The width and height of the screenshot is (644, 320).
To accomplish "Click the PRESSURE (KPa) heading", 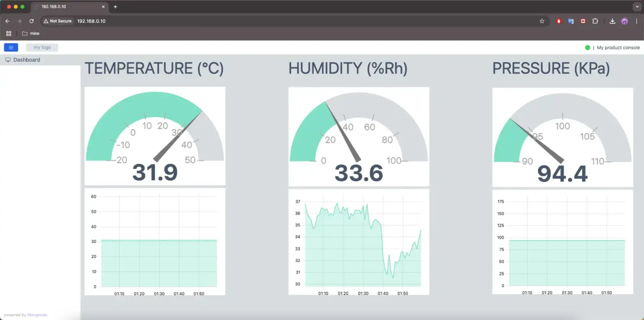I will (551, 69).
